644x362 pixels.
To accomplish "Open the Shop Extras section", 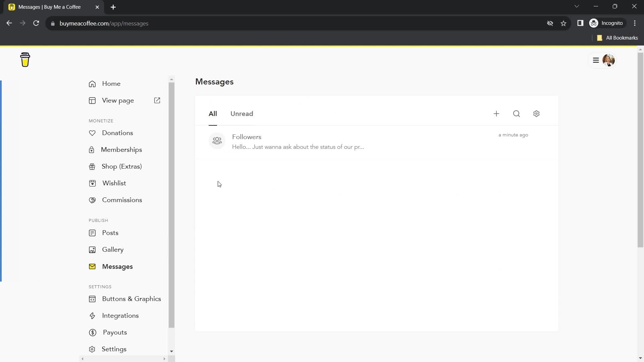I will [122, 166].
